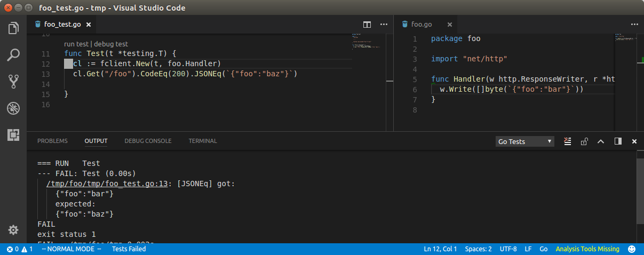Move the panel to the right
The width and height of the screenshot is (644, 255).
[618, 141]
